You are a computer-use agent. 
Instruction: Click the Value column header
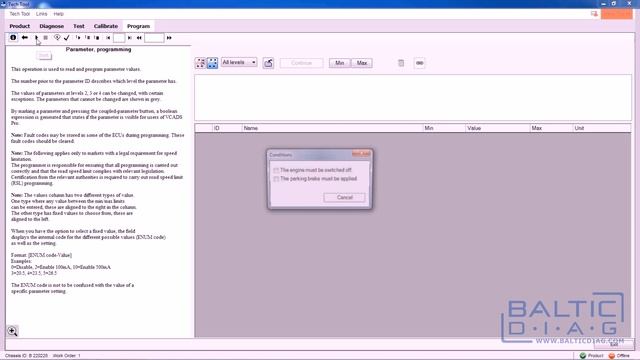[x=498, y=128]
